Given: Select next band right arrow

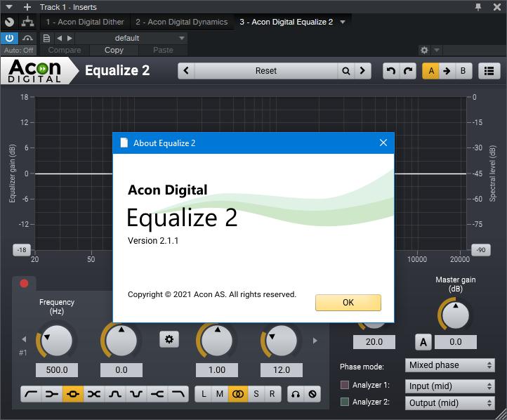Looking at the screenshot, I should [315, 341].
